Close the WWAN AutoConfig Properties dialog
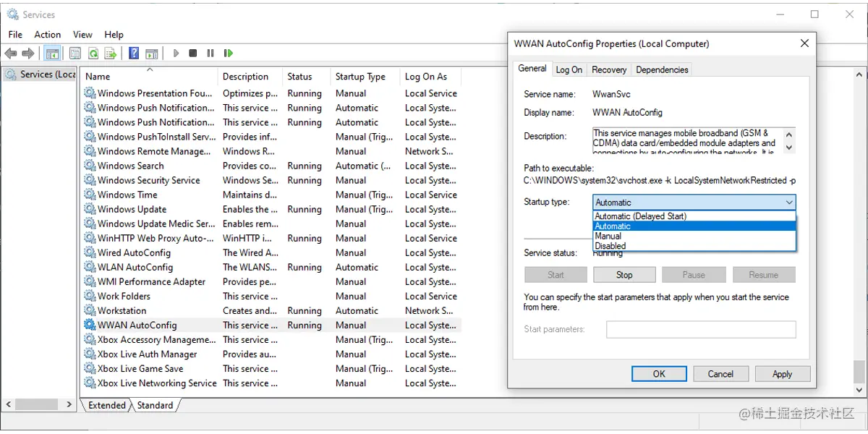The width and height of the screenshot is (868, 434). (x=804, y=43)
